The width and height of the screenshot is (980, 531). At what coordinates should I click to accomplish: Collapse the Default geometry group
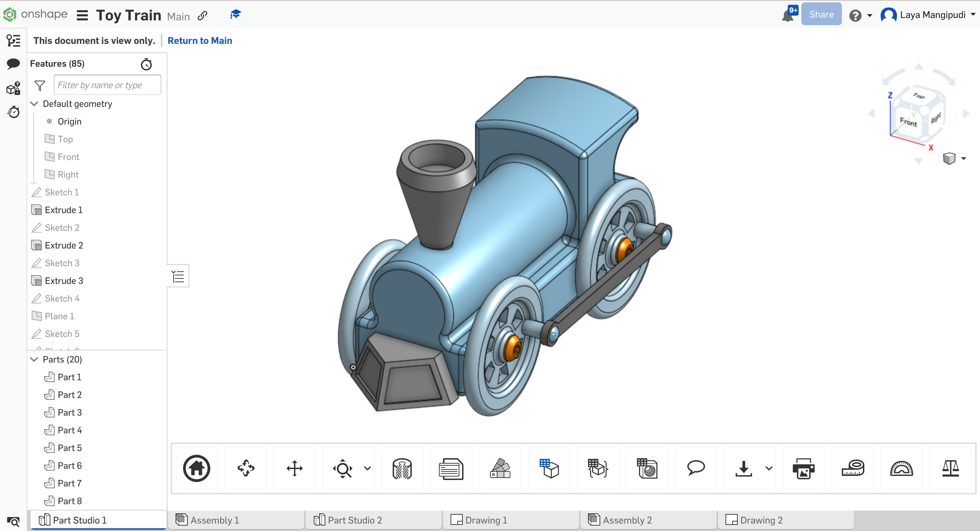click(x=34, y=104)
